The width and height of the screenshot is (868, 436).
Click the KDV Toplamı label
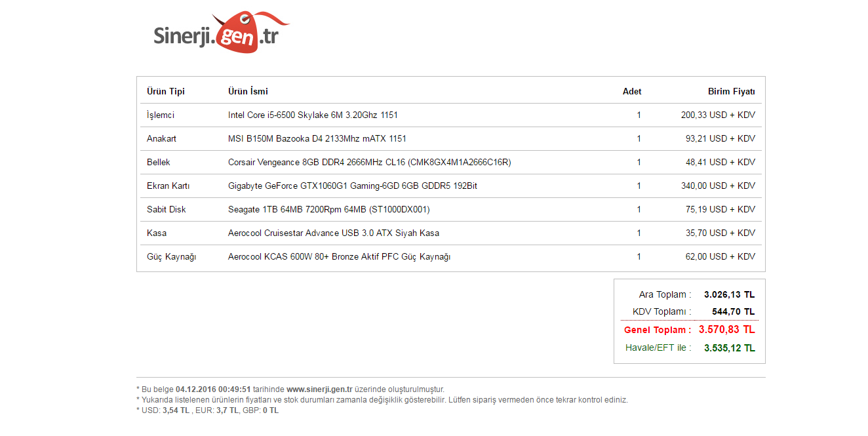[662, 311]
